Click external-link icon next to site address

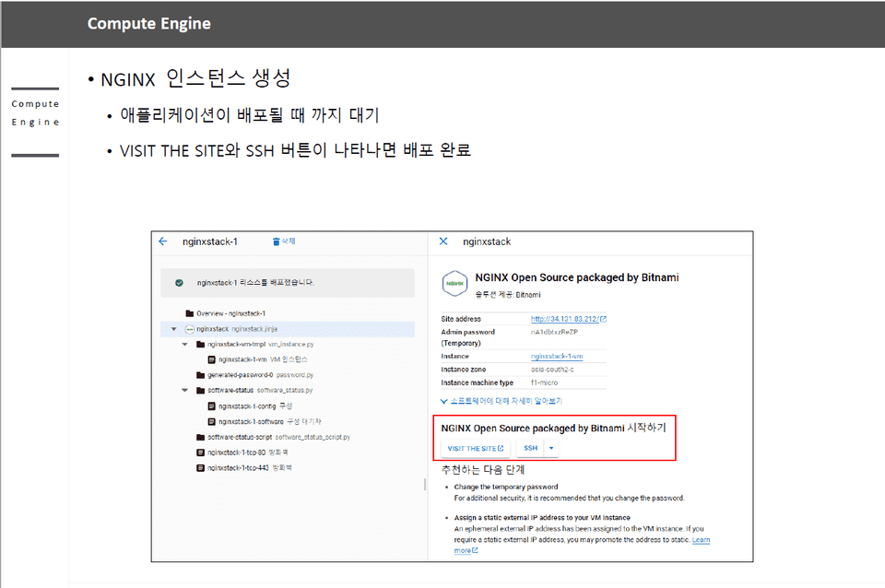coord(603,319)
